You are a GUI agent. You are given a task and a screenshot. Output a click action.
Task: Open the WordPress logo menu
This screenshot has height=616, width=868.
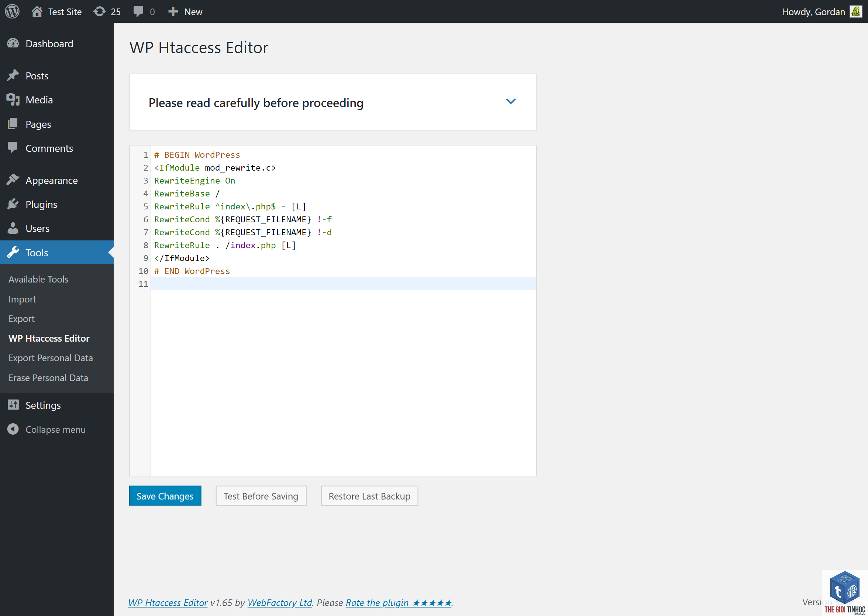12,11
